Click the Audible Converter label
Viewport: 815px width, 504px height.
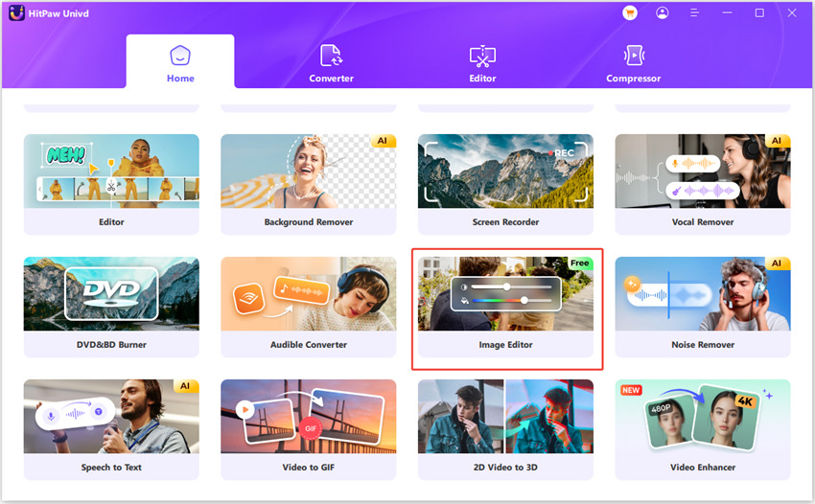tap(308, 345)
